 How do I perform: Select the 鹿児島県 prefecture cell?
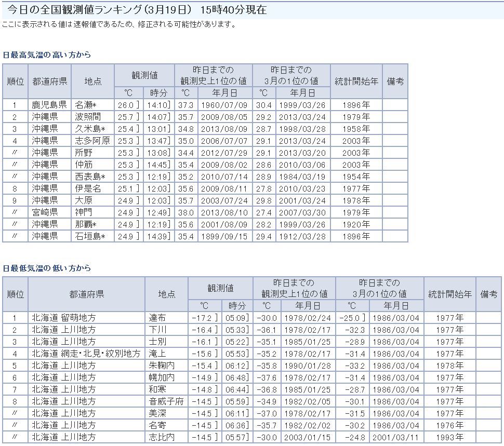point(49,105)
